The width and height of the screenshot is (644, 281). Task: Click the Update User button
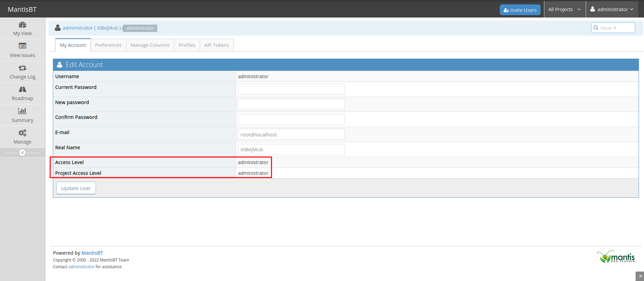coord(76,188)
